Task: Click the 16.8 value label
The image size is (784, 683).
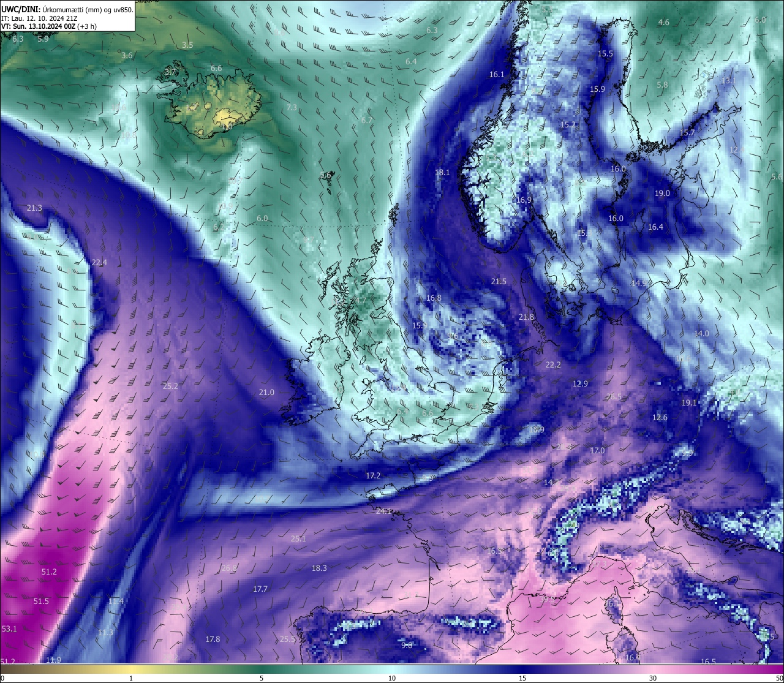Action: 434,298
